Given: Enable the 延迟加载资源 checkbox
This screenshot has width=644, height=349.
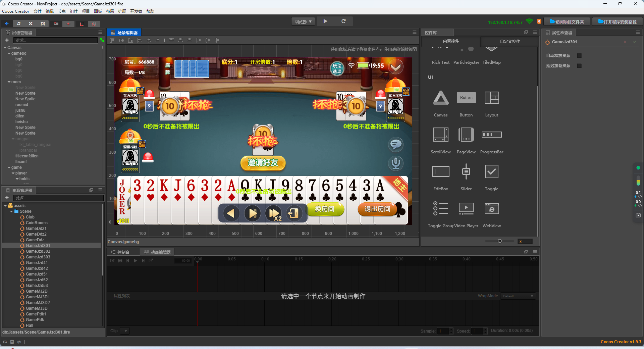Looking at the screenshot, I should (580, 66).
